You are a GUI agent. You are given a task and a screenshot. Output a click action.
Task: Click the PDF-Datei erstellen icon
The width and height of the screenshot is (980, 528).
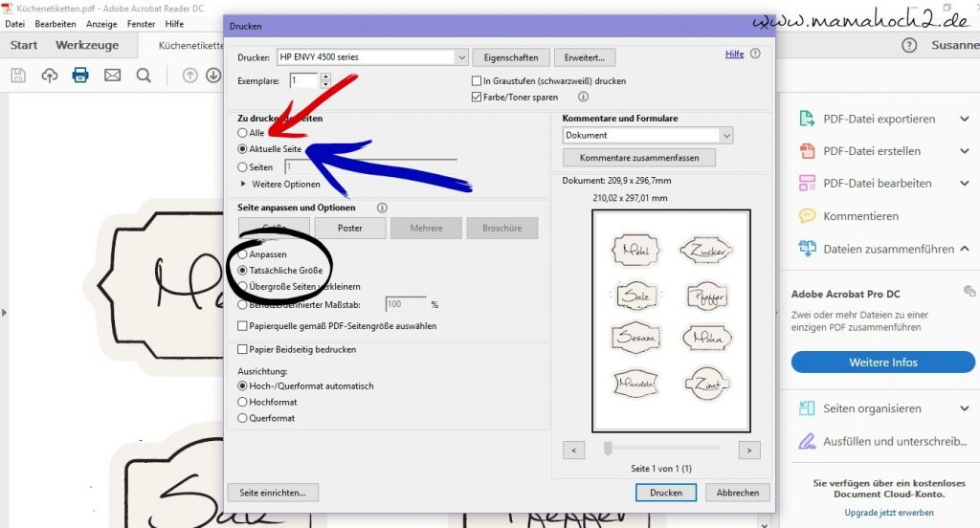pyautogui.click(x=807, y=150)
